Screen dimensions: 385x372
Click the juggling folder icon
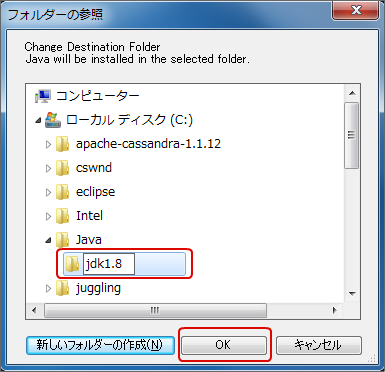pyautogui.click(x=62, y=288)
